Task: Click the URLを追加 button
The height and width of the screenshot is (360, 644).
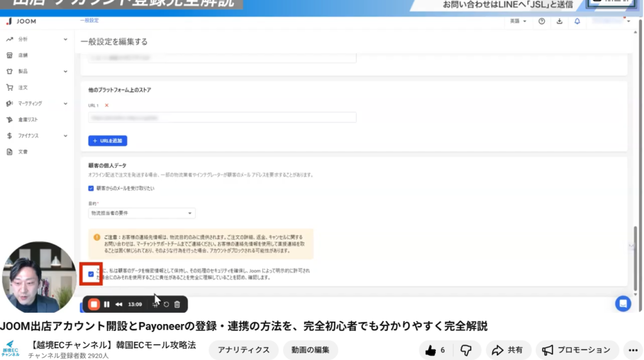Action: pos(109,140)
